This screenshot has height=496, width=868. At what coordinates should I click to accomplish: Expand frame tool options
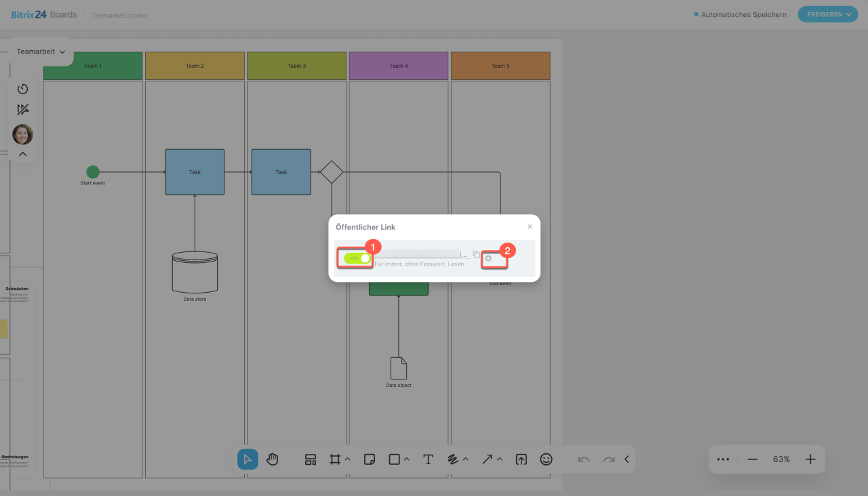(347, 459)
